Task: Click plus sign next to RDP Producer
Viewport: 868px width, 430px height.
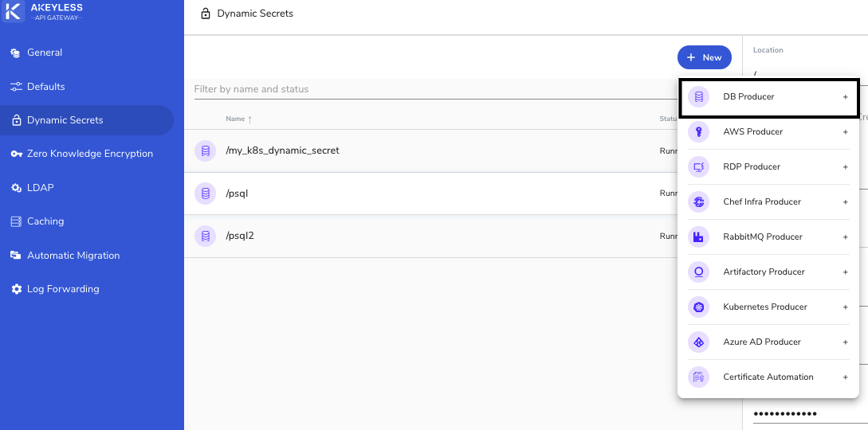Action: [846, 167]
